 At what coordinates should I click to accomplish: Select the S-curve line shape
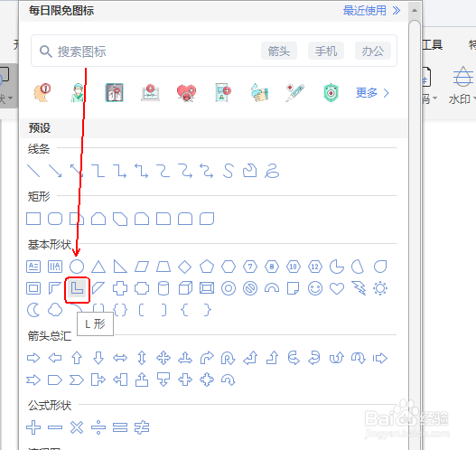coord(229,171)
